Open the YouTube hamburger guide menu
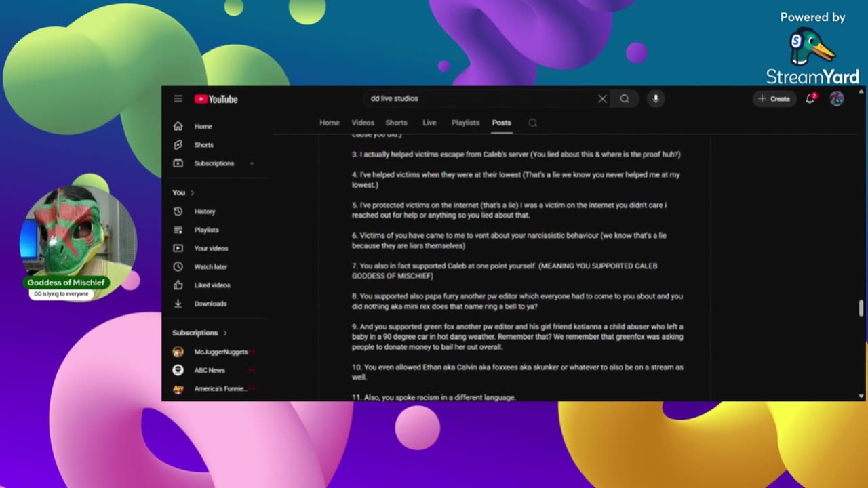This screenshot has height=488, width=868. point(178,99)
